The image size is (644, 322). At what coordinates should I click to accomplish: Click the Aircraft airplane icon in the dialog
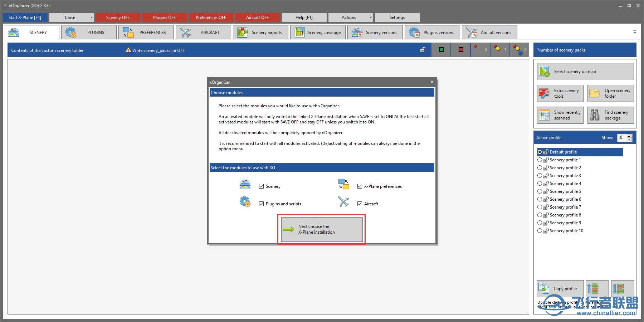pos(343,201)
